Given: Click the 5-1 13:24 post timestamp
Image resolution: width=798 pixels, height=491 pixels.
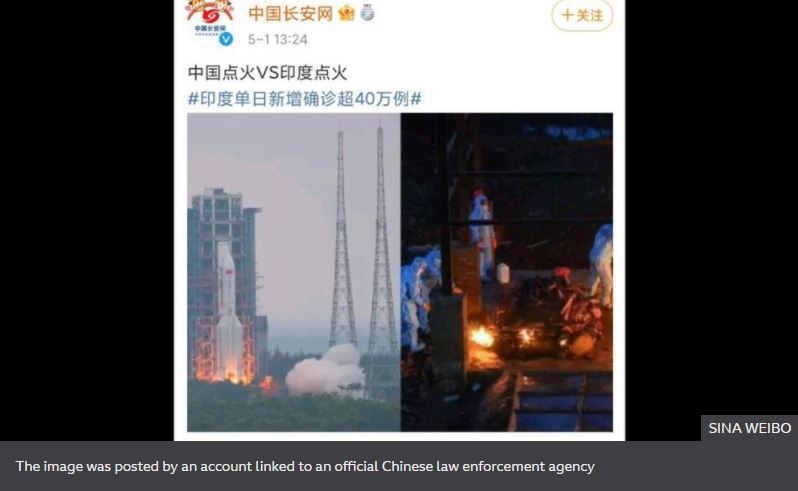Looking at the screenshot, I should [277, 39].
